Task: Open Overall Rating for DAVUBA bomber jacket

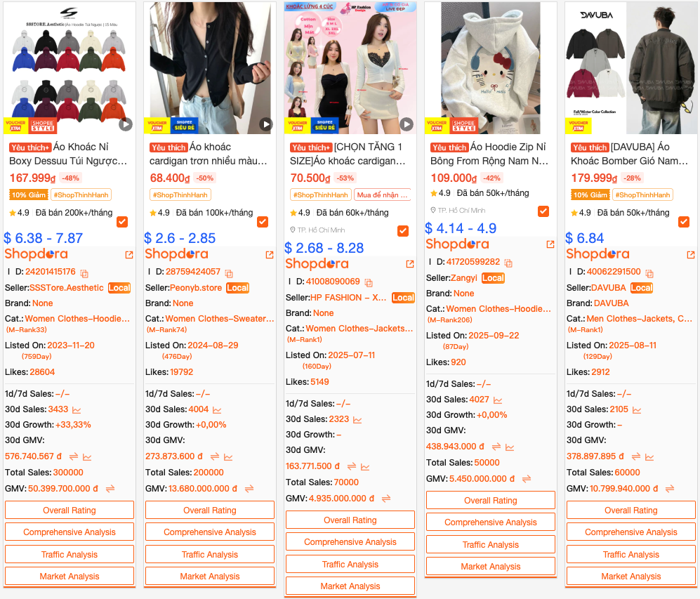Action: (x=630, y=511)
